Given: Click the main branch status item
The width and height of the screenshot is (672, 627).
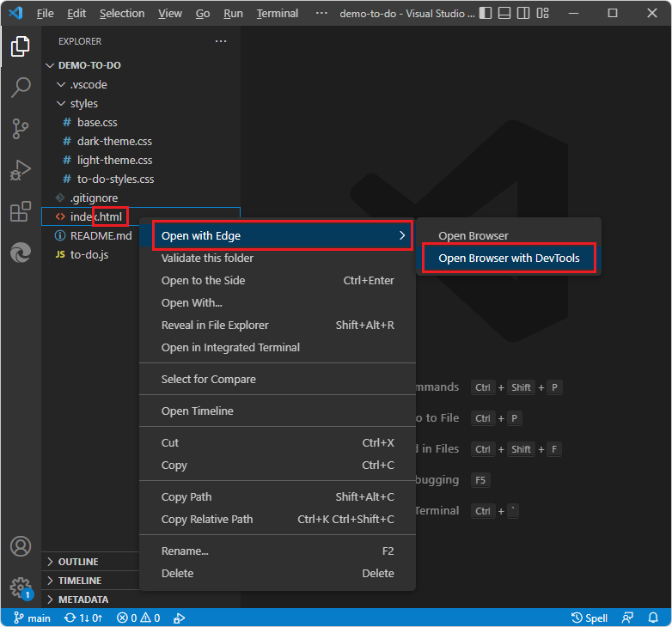Looking at the screenshot, I should [32, 618].
